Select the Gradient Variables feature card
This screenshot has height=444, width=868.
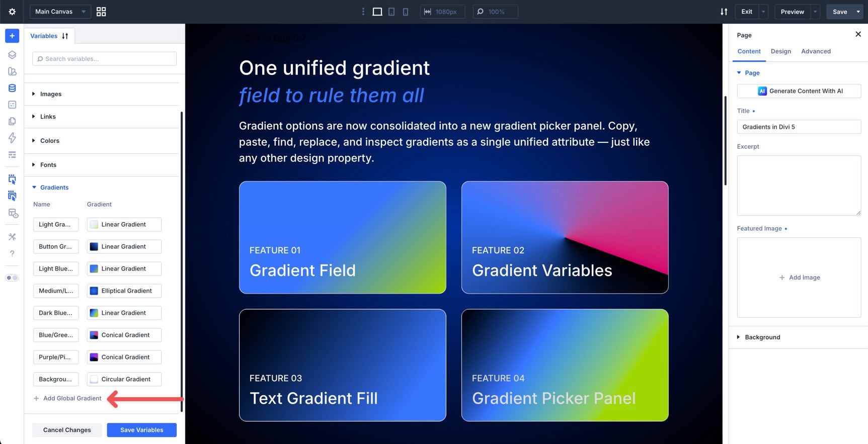565,237
